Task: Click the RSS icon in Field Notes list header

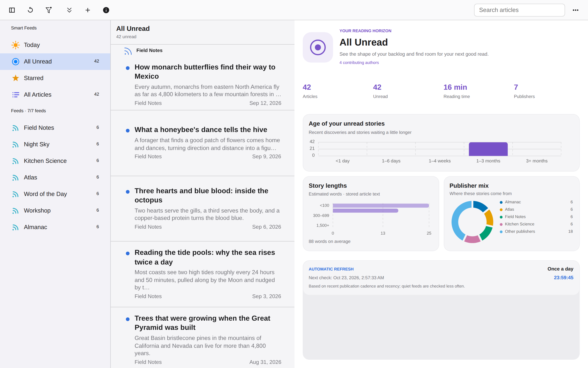Action: pos(128,51)
